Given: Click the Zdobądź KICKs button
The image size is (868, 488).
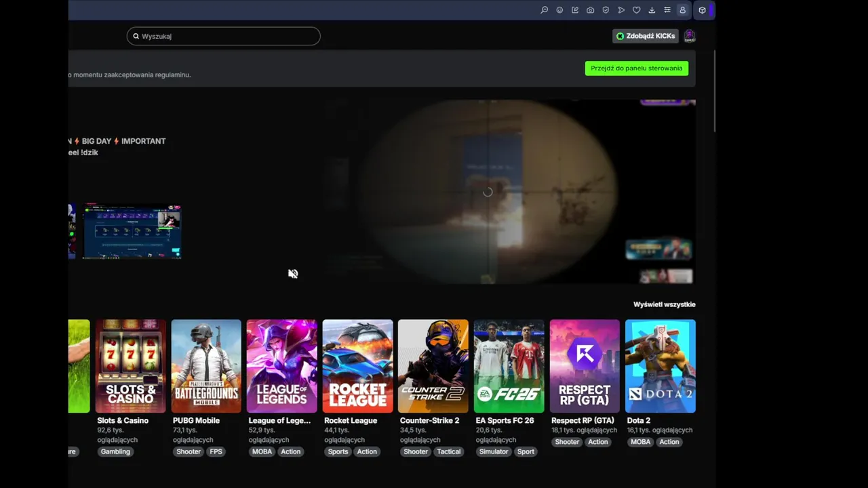Looking at the screenshot, I should (x=646, y=36).
